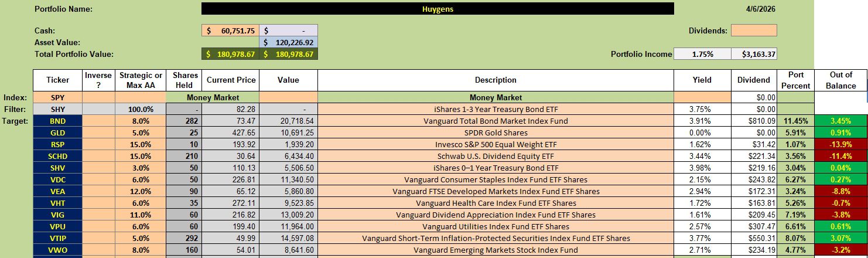868x258 pixels.
Task: Click the RSP ticker cell
Action: [x=57, y=144]
